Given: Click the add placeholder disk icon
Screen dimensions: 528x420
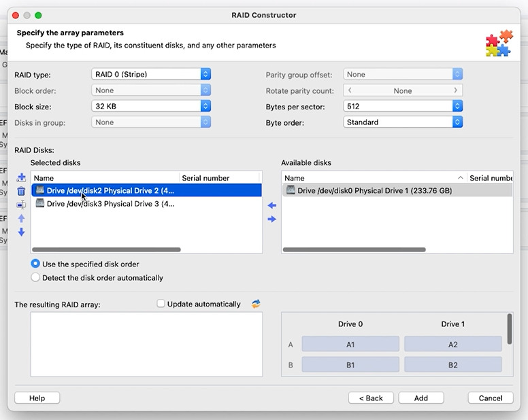Looking at the screenshot, I should (x=21, y=205).
